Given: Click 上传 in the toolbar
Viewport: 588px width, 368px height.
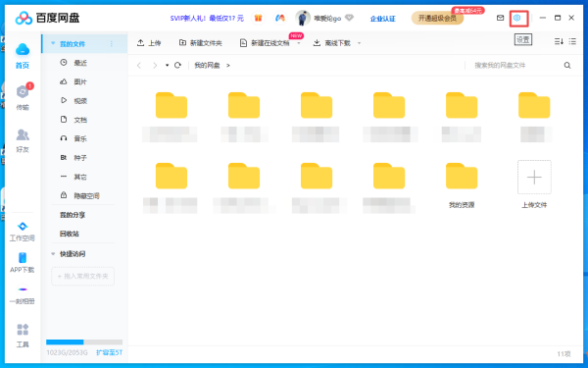Looking at the screenshot, I should 149,43.
